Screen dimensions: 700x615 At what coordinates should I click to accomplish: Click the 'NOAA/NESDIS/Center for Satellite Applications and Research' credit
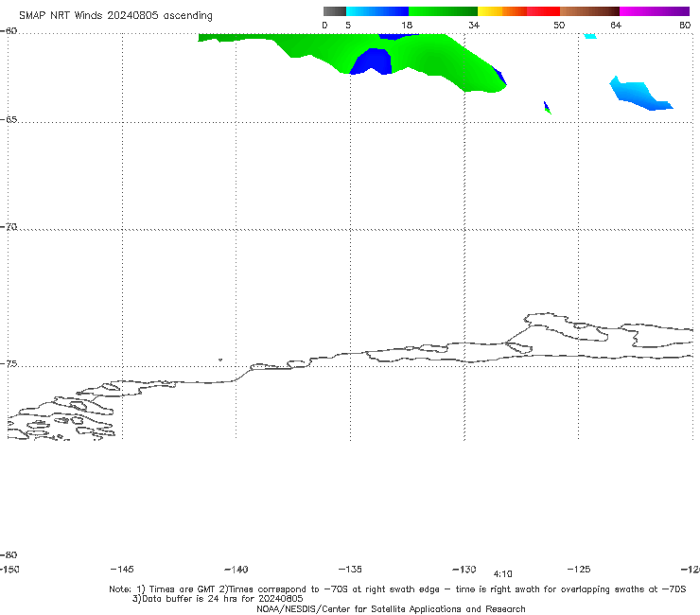(x=391, y=608)
